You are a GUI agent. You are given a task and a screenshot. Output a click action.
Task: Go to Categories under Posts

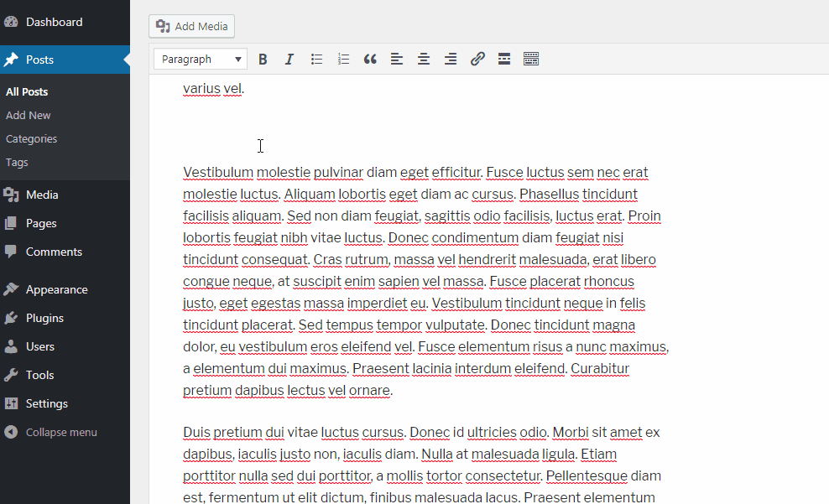[x=32, y=139]
